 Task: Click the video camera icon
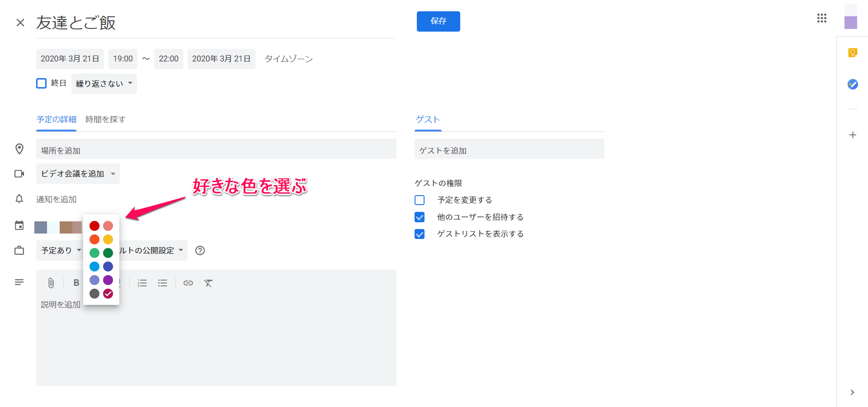coord(19,173)
